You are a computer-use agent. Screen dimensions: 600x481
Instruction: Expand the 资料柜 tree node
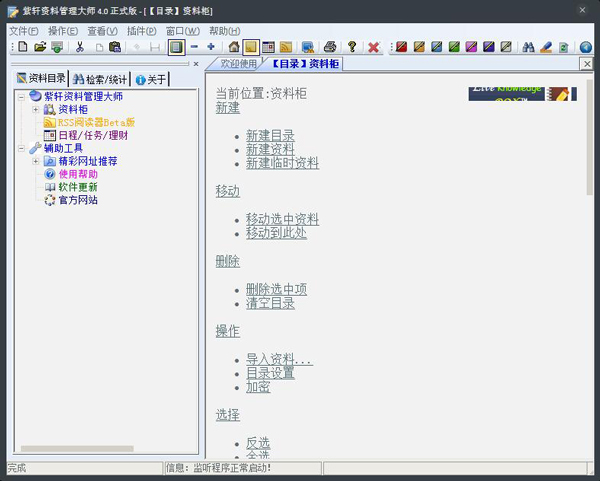(36, 109)
